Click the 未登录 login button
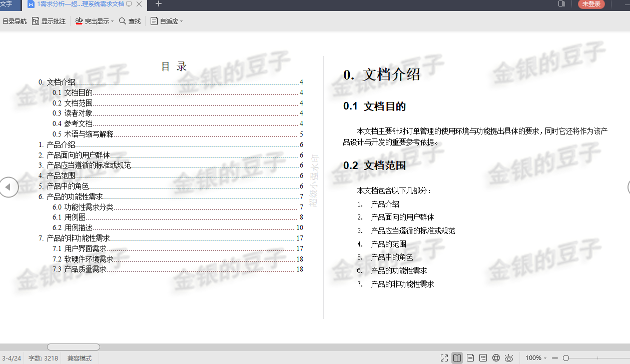Image resolution: width=630 pixels, height=364 pixels. pyautogui.click(x=591, y=4)
